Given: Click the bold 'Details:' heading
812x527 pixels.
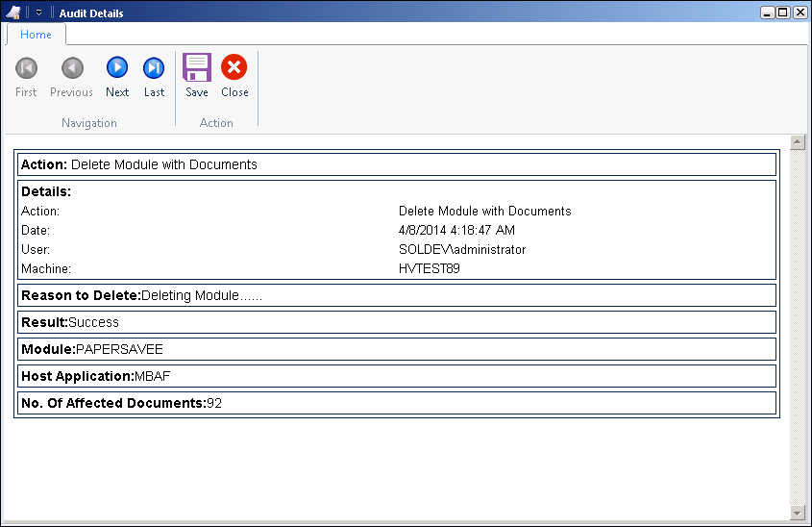Looking at the screenshot, I should (x=46, y=191).
